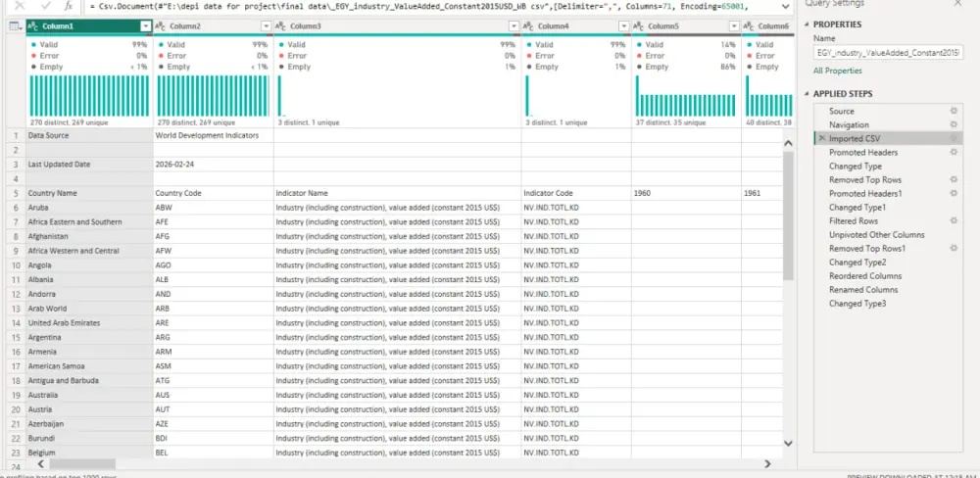This screenshot has height=478, width=980.
Task: Select the Promoted Headers applied step
Action: coord(863,152)
